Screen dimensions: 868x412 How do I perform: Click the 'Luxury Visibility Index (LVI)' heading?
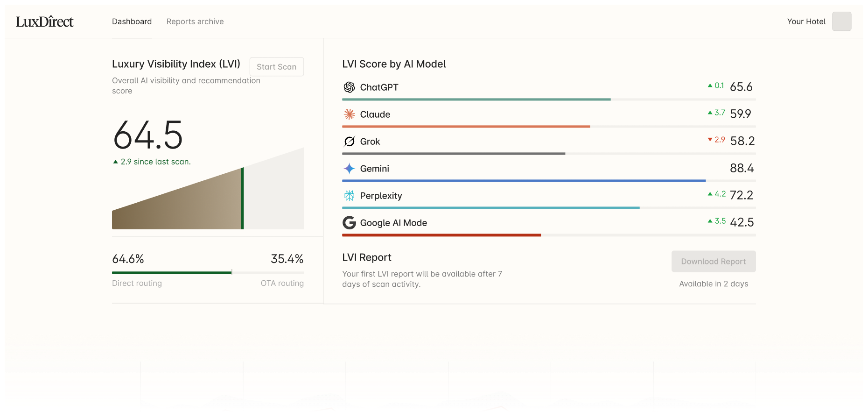(x=176, y=64)
